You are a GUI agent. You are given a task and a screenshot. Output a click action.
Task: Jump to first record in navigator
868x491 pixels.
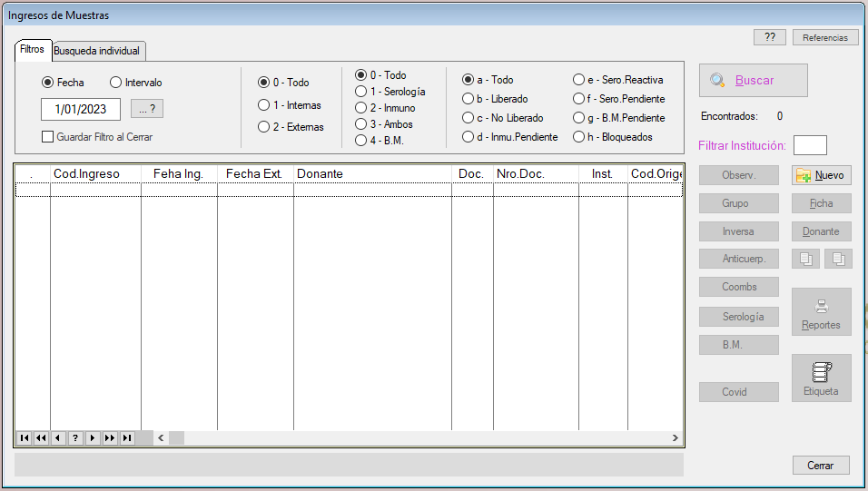coord(24,438)
